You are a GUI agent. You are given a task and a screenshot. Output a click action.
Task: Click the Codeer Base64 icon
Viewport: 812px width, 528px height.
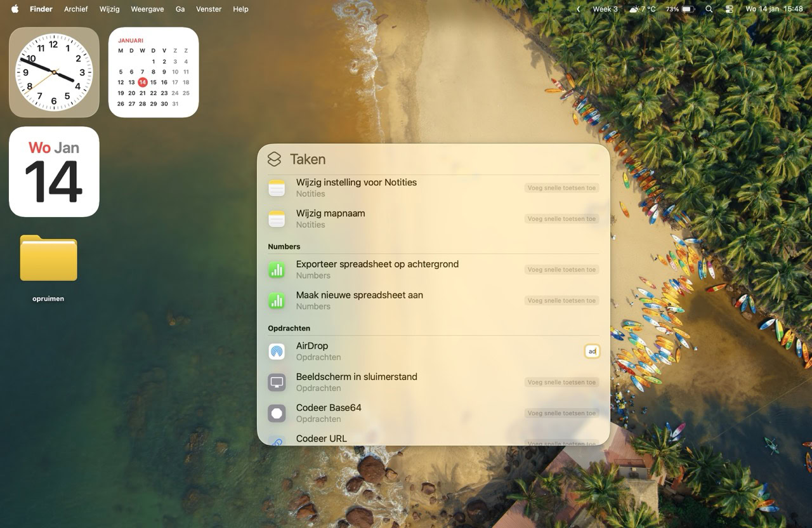pos(277,413)
